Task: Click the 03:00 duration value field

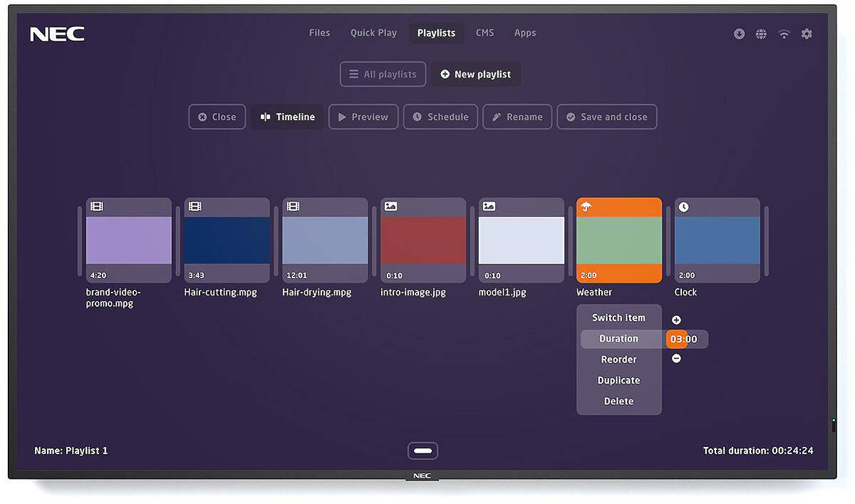Action: coord(684,339)
